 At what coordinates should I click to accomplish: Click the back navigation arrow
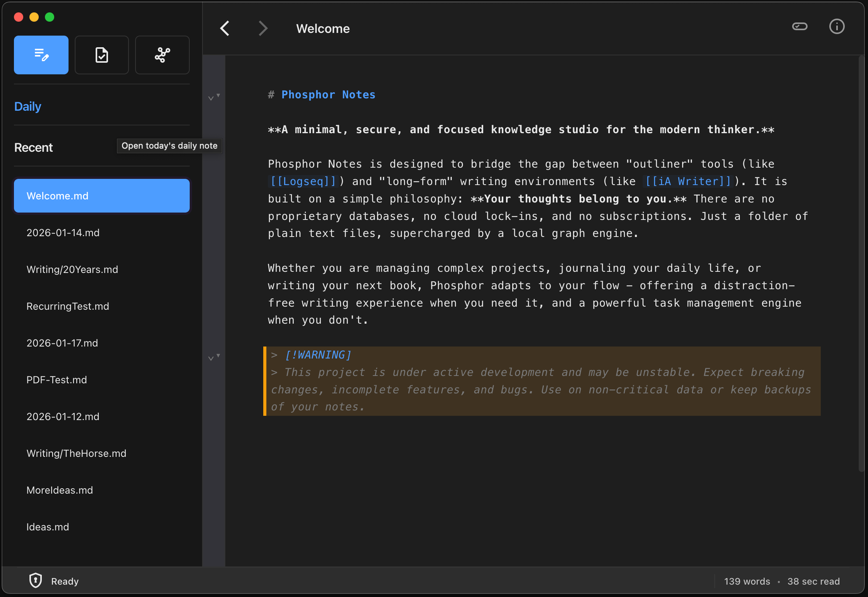click(x=225, y=28)
